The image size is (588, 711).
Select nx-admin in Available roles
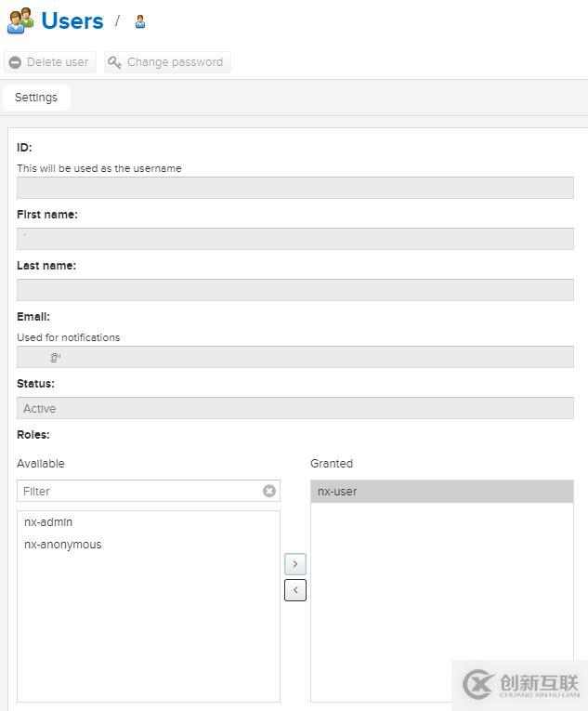tap(48, 522)
